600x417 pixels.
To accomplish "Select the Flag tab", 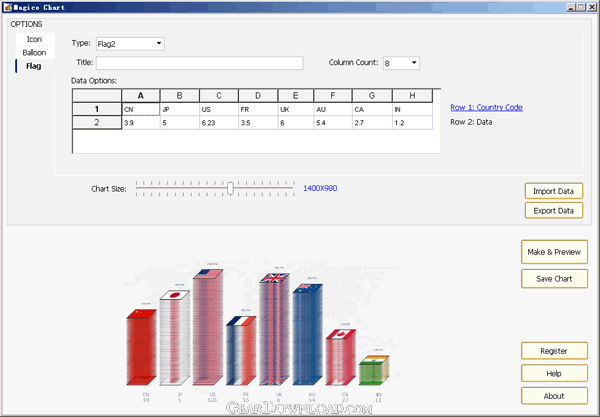I will 35,66.
